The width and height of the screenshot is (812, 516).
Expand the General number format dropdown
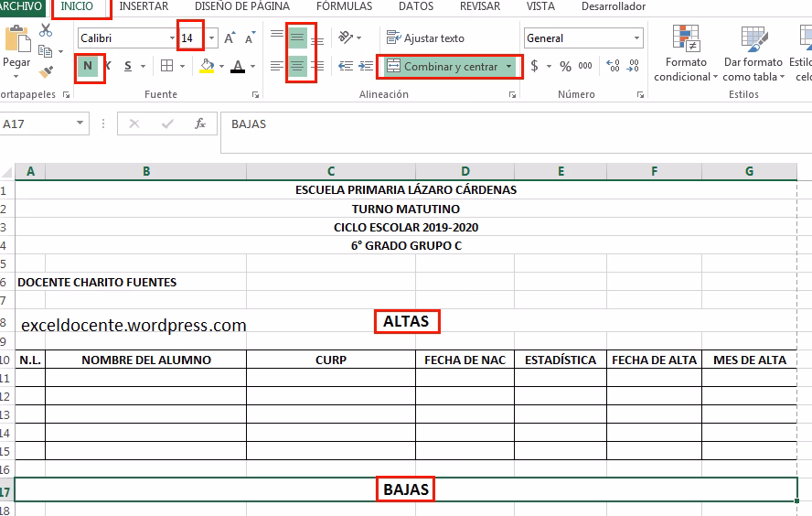click(x=637, y=38)
